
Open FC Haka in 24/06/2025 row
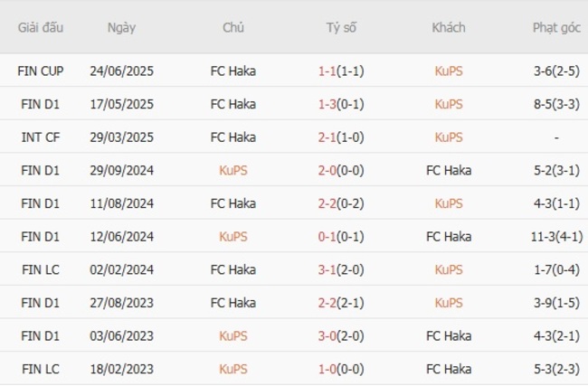click(x=233, y=71)
